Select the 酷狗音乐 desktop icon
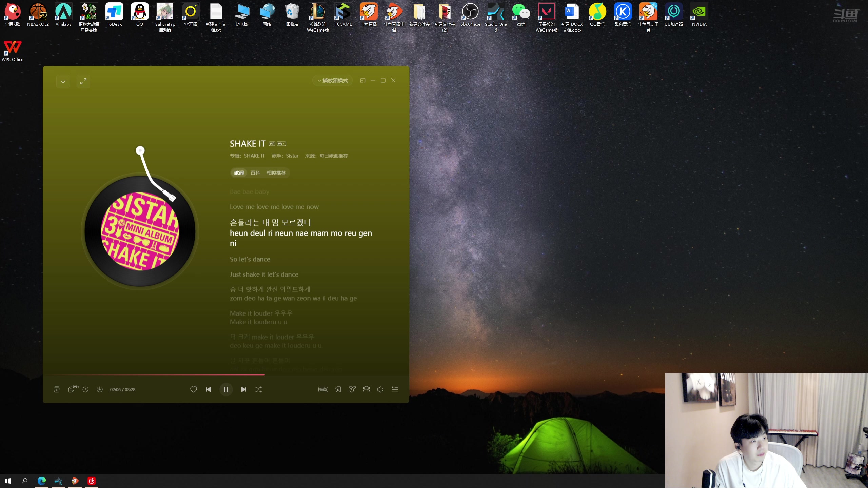Image resolution: width=868 pixels, height=488 pixels. coord(623,14)
